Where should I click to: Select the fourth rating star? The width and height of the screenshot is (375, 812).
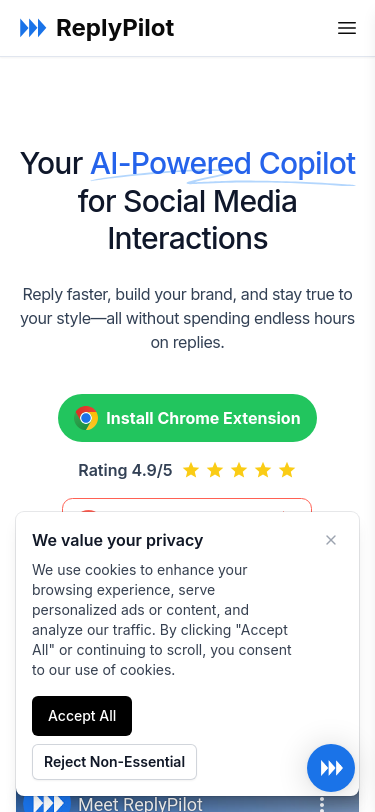click(x=263, y=470)
